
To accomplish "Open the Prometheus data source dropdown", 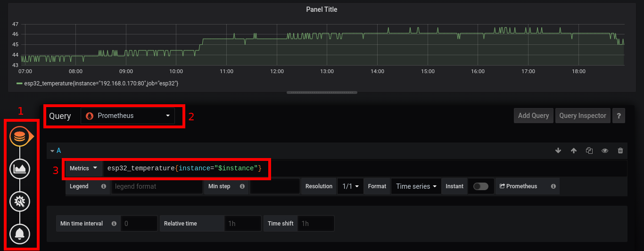I will (127, 116).
